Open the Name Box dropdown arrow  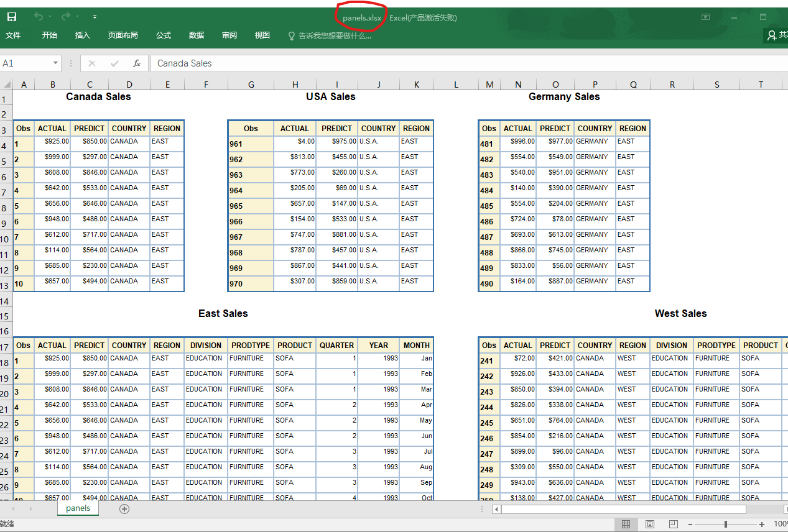pos(55,63)
